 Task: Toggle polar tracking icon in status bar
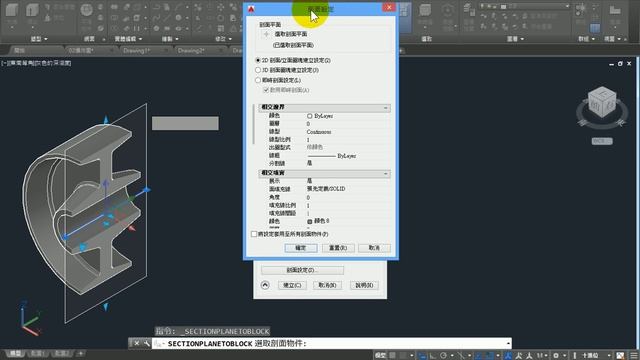pyautogui.click(x=443, y=356)
